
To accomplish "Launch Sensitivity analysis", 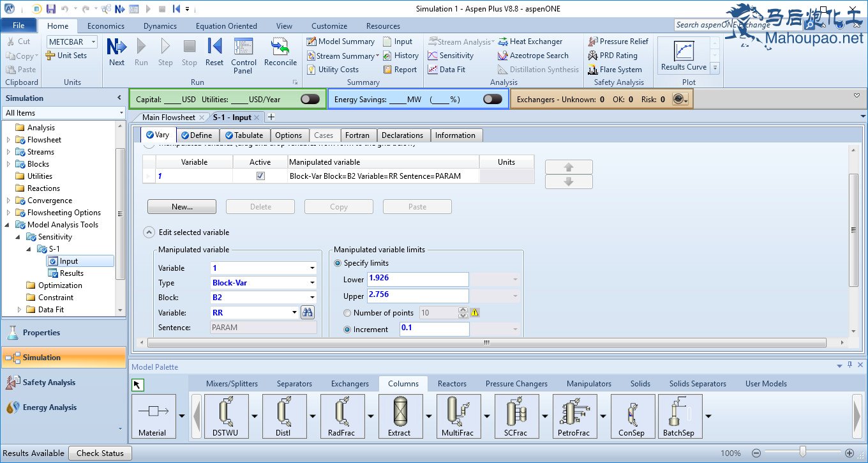I will (x=451, y=56).
